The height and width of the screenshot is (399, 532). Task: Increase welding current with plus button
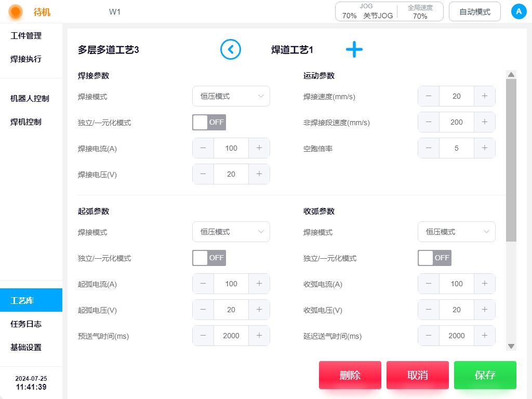259,148
